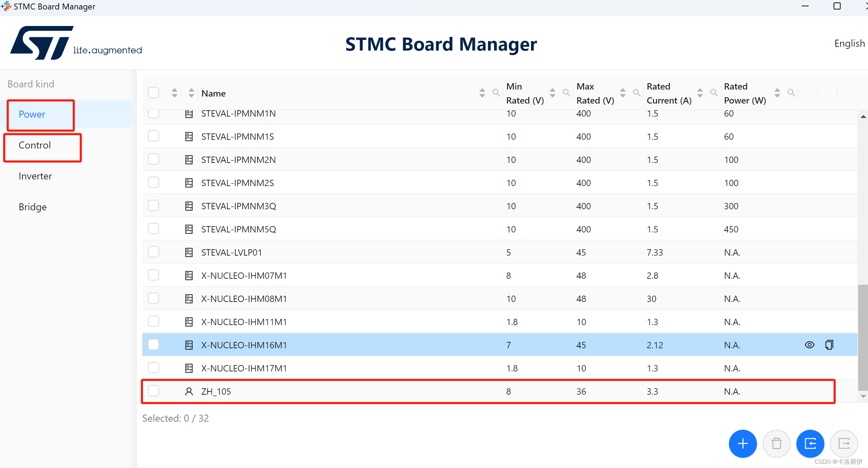This screenshot has width=868, height=468.
Task: Open the Name column search magnifier
Action: click(496, 93)
